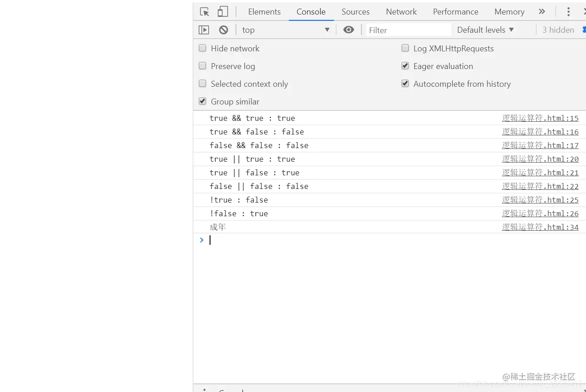Switch to the Memory tab

pyautogui.click(x=510, y=12)
